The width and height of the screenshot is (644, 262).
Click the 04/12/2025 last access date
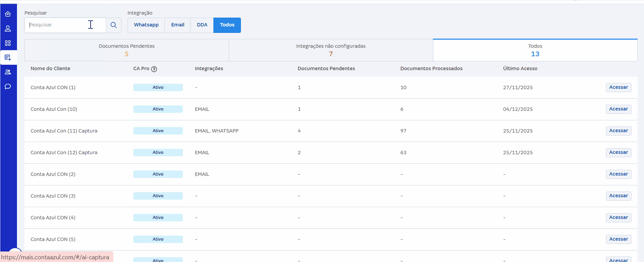point(518,109)
